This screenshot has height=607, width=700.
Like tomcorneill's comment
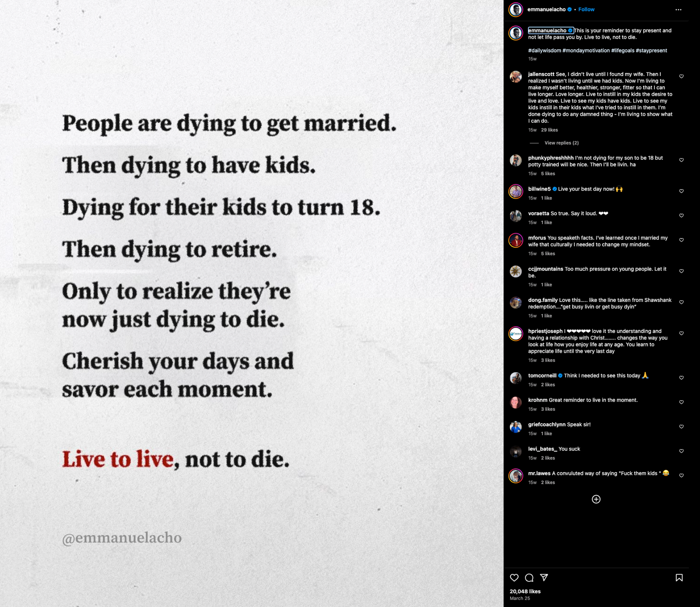tap(681, 378)
